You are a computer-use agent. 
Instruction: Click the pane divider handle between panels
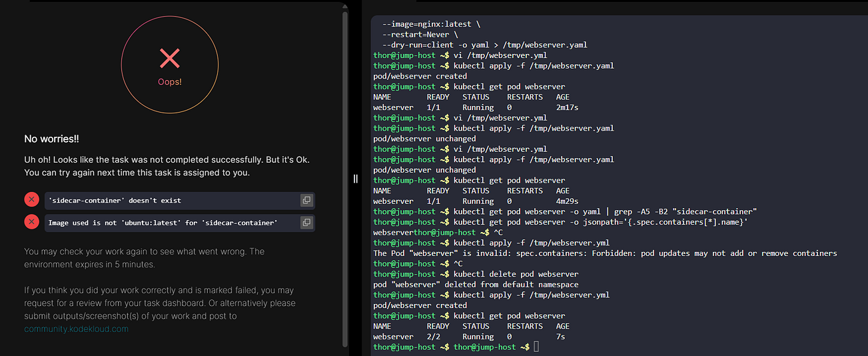[356, 178]
